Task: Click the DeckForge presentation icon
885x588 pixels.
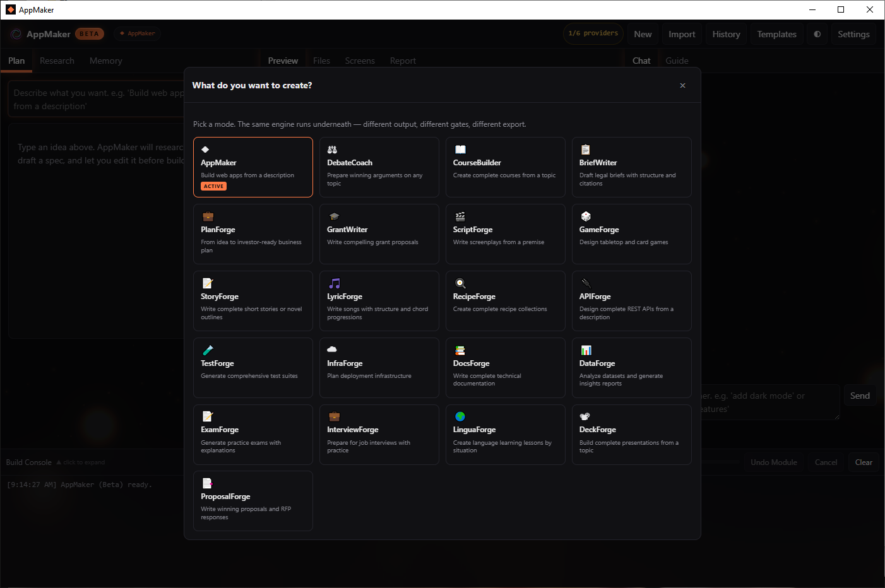Action: [x=585, y=416]
